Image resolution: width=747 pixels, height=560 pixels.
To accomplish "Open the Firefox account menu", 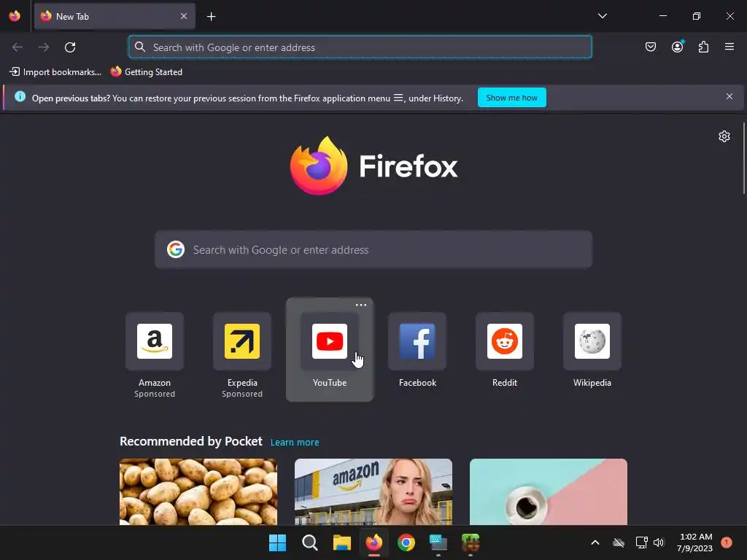I will [x=678, y=47].
